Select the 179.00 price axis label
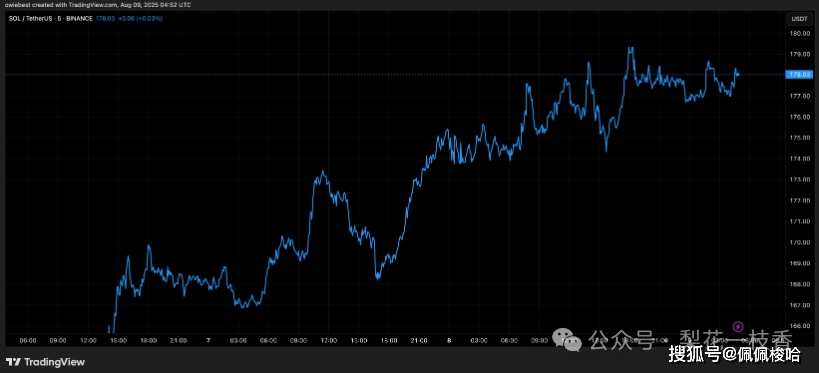This screenshot has width=819, height=373. point(800,54)
